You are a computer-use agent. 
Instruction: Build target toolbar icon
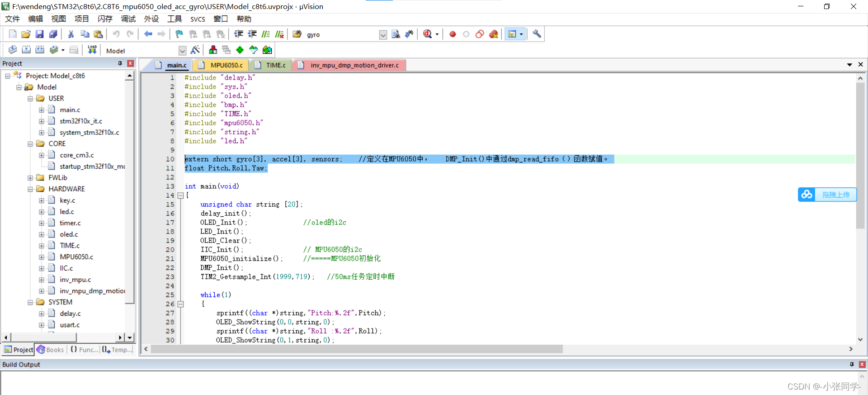point(26,50)
